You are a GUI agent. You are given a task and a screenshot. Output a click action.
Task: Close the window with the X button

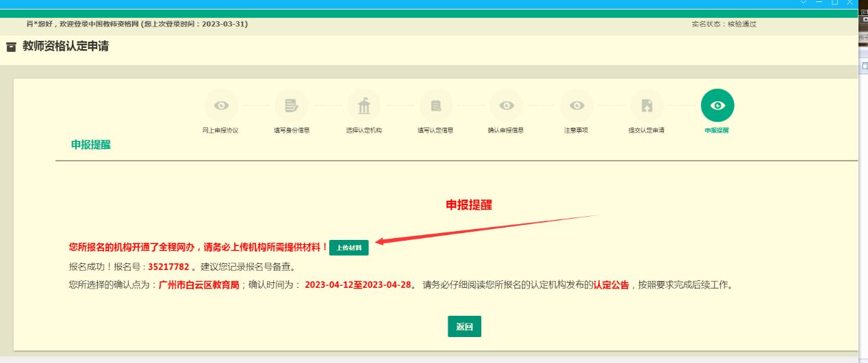[850, 3]
